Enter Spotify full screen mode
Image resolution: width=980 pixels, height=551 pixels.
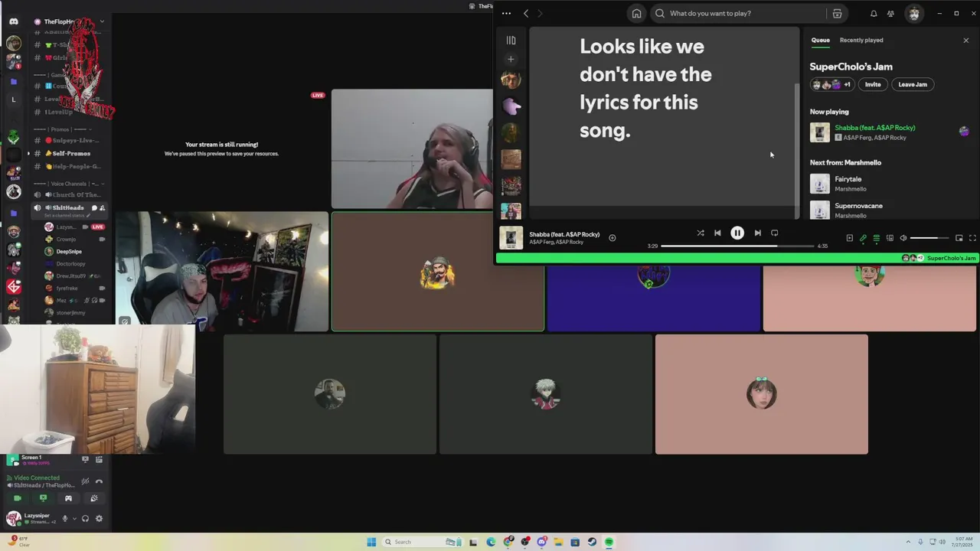972,238
